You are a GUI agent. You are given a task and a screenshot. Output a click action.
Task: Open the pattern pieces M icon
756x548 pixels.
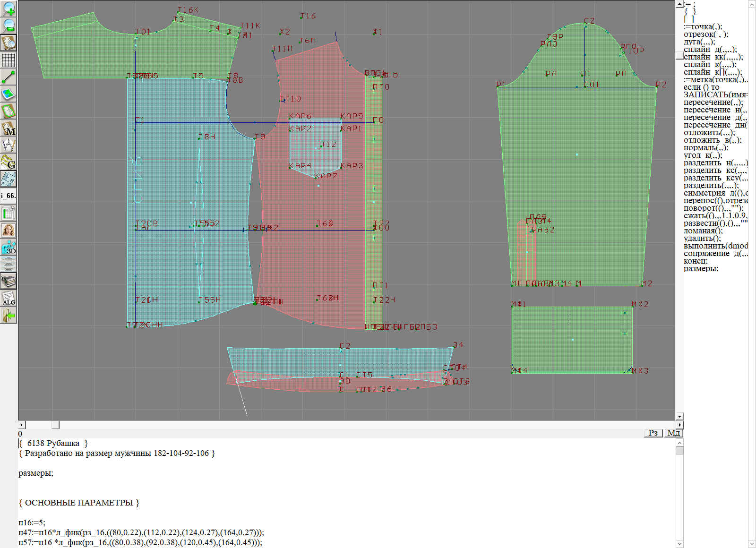(x=9, y=128)
